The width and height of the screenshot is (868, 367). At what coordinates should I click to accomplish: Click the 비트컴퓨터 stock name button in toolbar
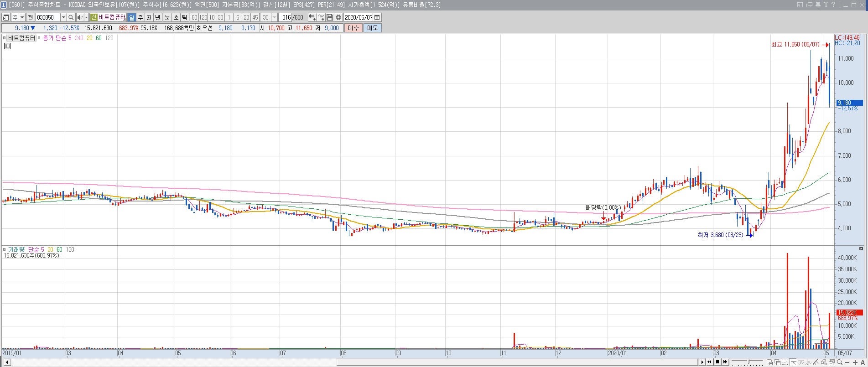(112, 17)
